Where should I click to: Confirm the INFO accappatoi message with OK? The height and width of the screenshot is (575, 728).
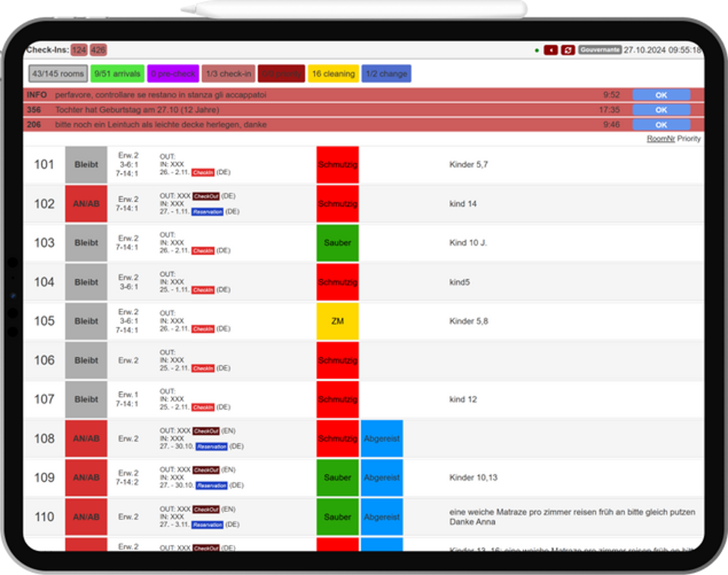[661, 95]
